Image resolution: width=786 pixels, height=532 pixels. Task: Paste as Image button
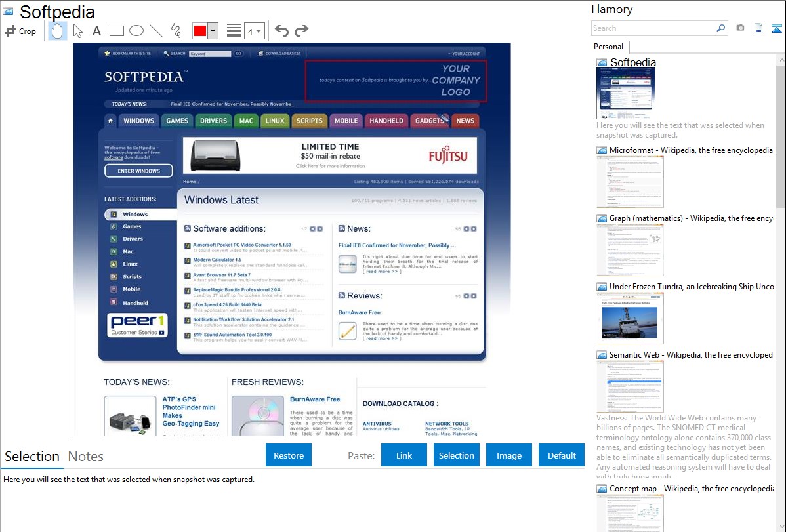coord(508,455)
